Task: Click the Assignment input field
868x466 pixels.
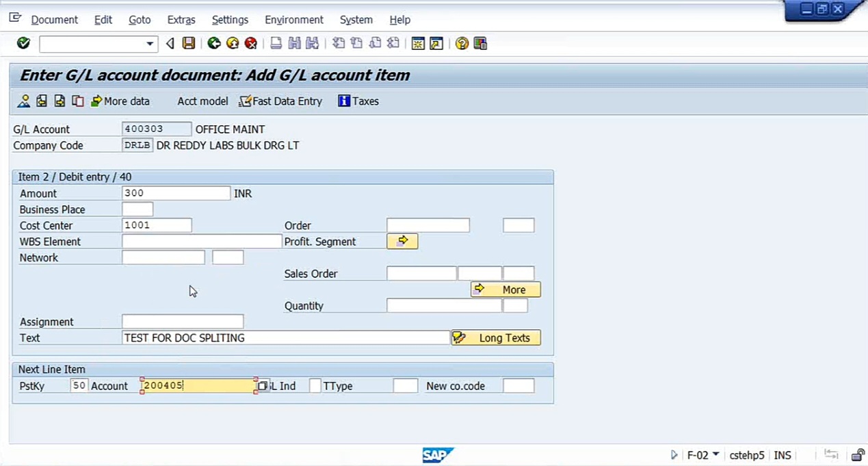Action: click(x=183, y=322)
